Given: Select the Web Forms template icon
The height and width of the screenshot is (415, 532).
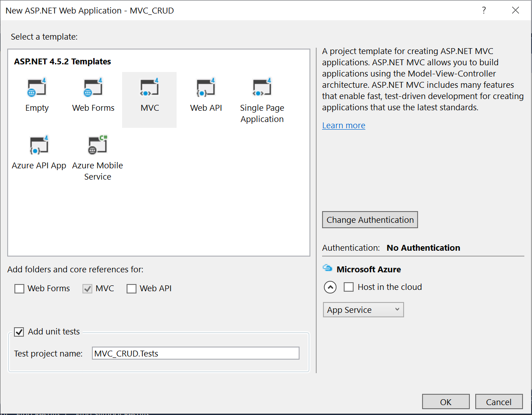Looking at the screenshot, I should 93,86.
